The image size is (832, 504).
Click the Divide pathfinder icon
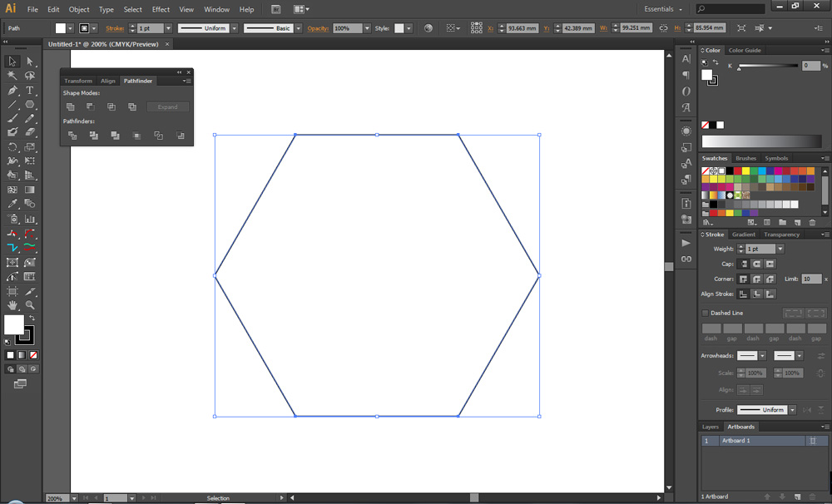click(72, 136)
